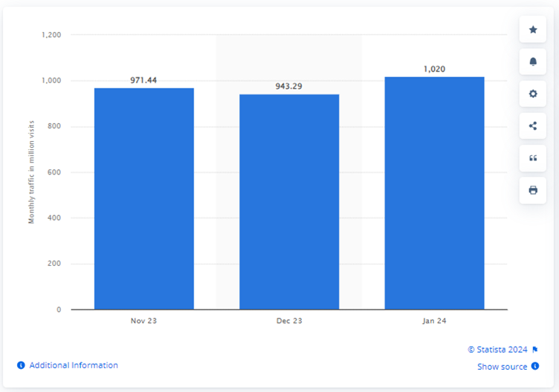This screenshot has width=559, height=392.
Task: Click the 400 y-axis tick label
Action: 54,218
